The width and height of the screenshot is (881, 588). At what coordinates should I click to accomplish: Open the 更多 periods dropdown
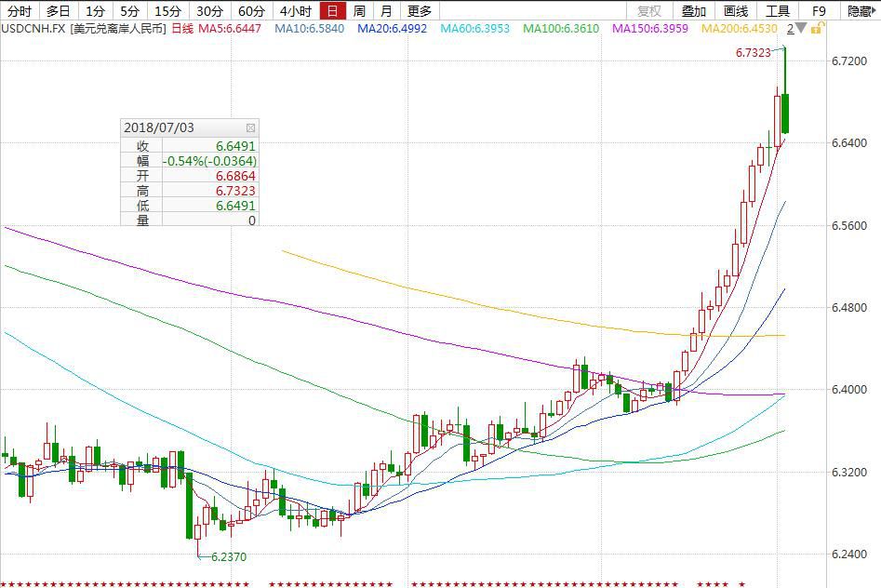[420, 11]
